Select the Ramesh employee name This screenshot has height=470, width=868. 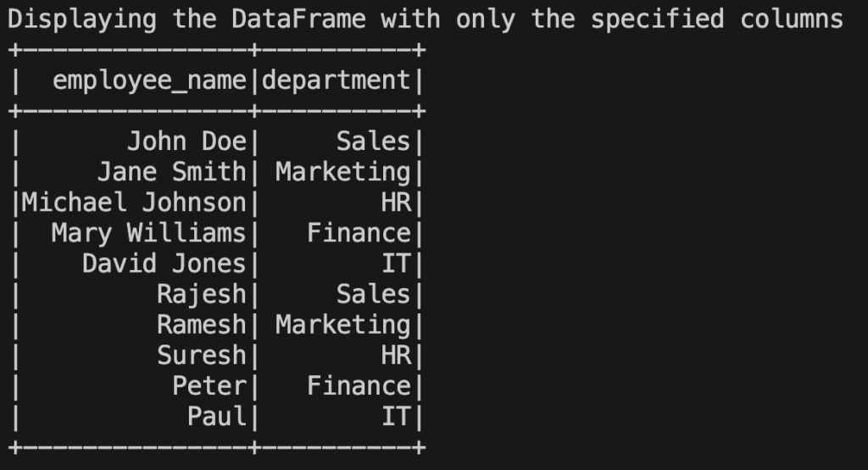202,324
